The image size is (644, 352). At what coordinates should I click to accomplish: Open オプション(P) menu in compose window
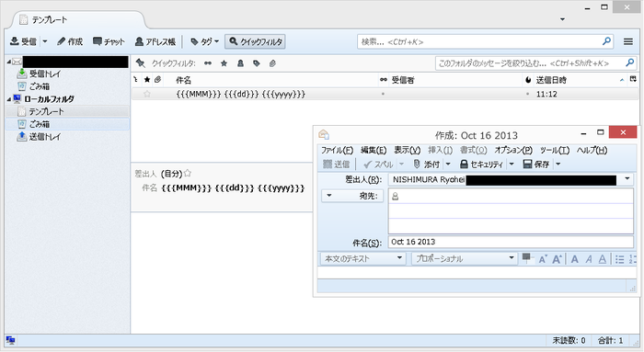(513, 150)
